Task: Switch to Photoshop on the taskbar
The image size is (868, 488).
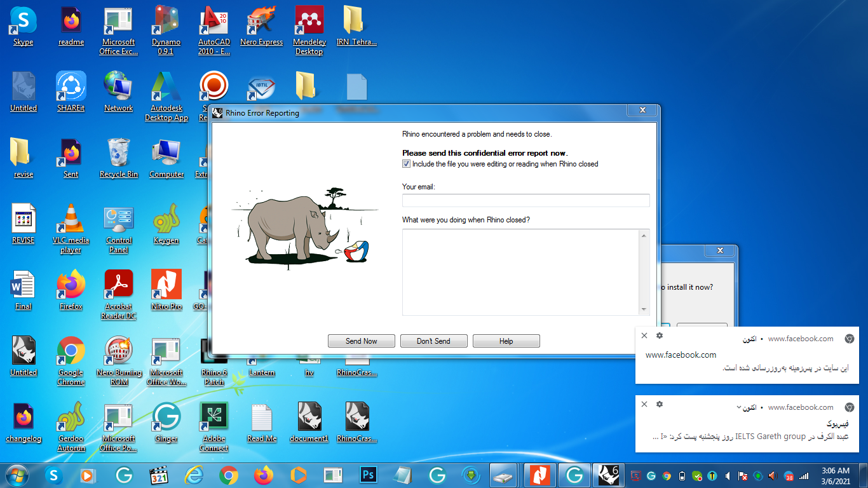Action: click(x=368, y=475)
